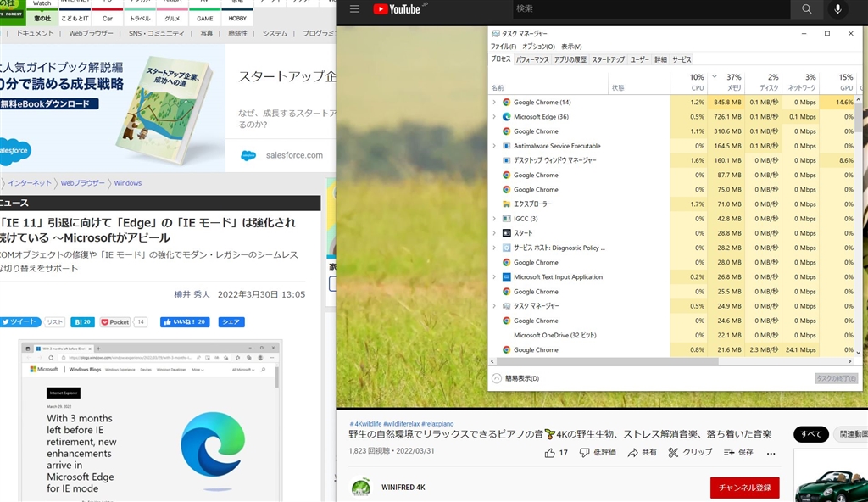The height and width of the screenshot is (502, 868).
Task: Expand the Microsoft Edge (36) process group
Action: click(494, 117)
